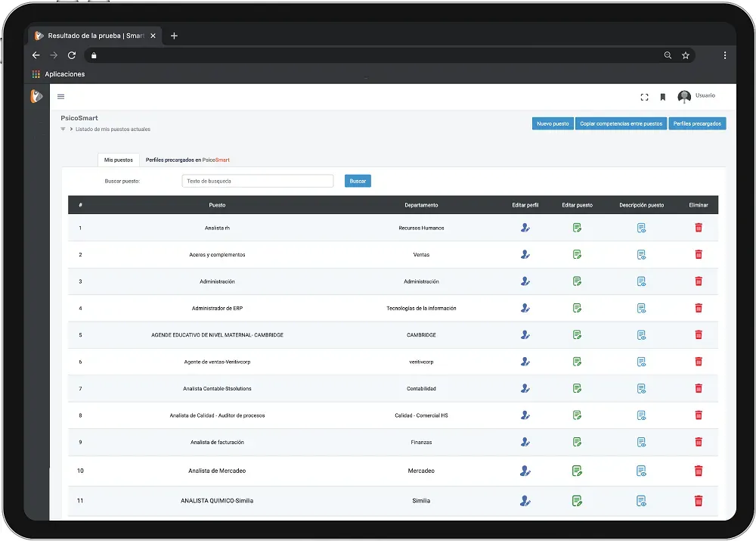
Task: Open the hamburger sidebar menu
Action: coord(61,96)
